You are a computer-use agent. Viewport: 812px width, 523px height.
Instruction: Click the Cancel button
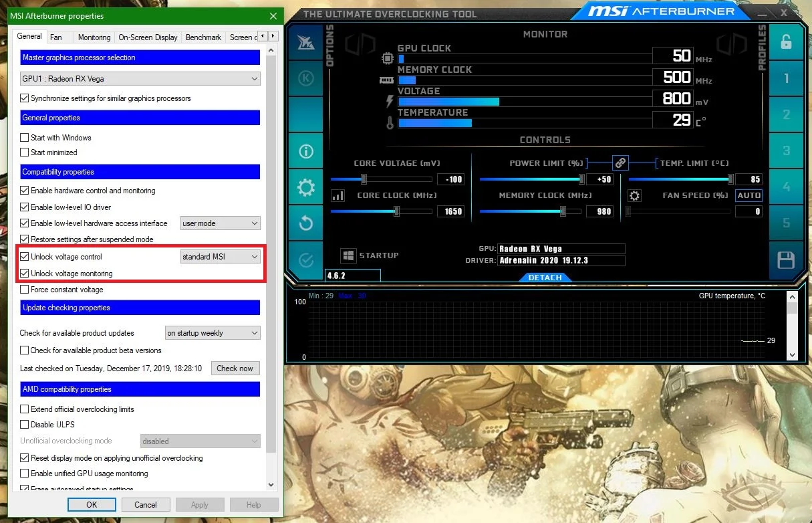146,505
